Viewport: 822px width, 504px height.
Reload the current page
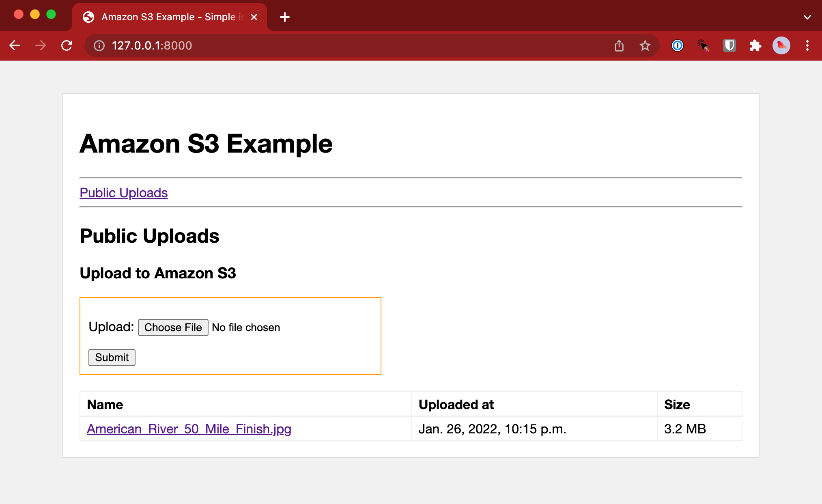click(x=67, y=45)
